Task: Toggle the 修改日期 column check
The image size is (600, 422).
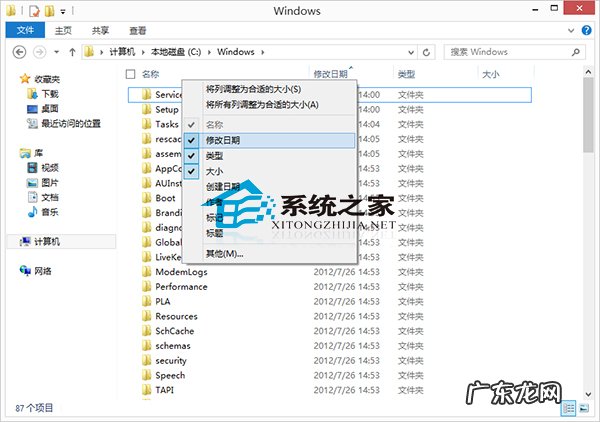Action: pos(191,140)
